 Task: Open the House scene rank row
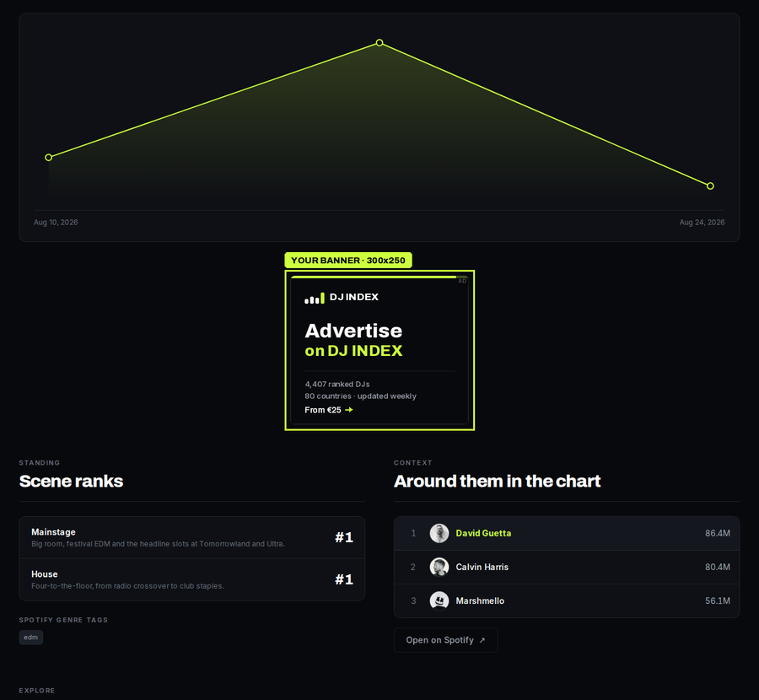click(x=191, y=579)
